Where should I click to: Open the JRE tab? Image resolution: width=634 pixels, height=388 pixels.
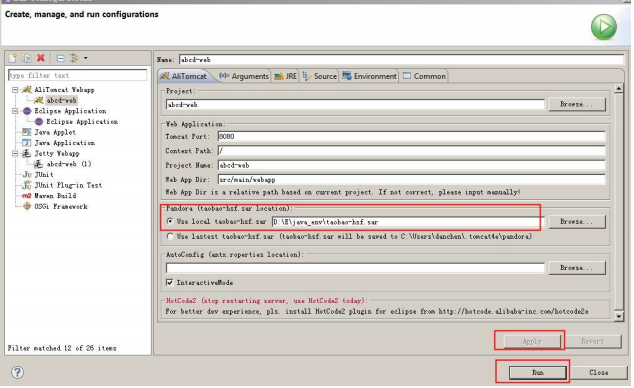click(285, 76)
